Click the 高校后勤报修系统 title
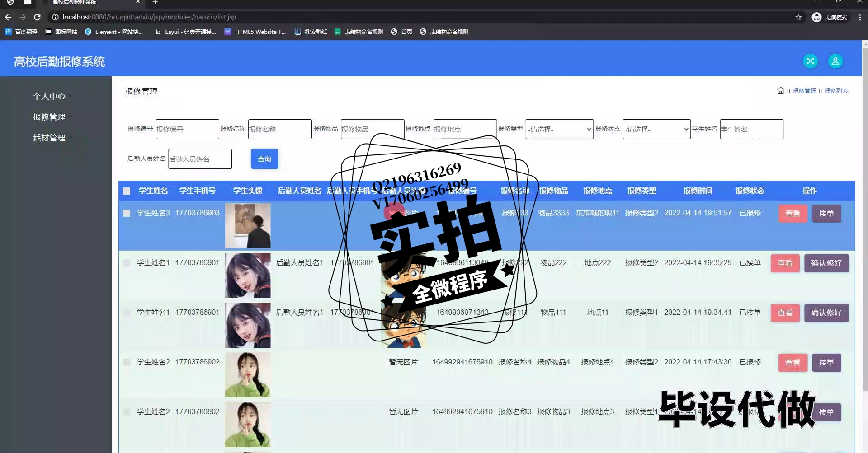868x453 pixels. 59,61
